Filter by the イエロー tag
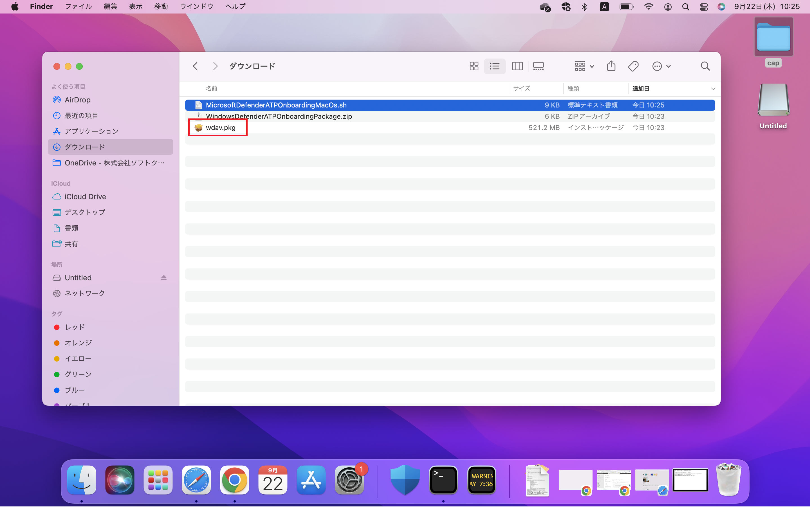This screenshot has height=507, width=812. 111,359
